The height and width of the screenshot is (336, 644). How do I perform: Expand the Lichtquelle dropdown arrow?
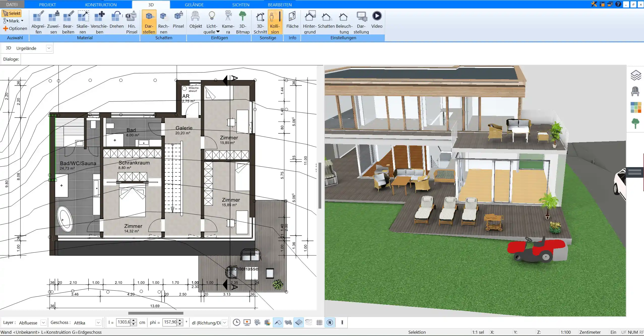pyautogui.click(x=218, y=32)
